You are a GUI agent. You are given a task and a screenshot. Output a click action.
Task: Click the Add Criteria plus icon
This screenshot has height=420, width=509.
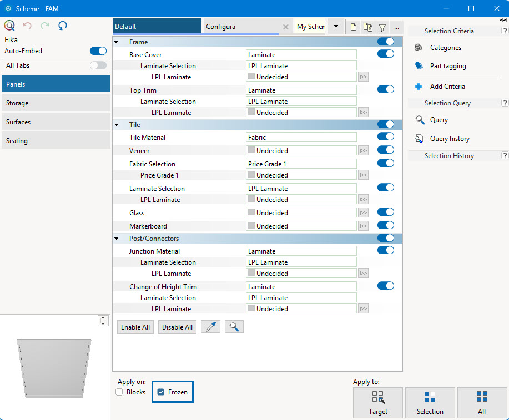click(419, 87)
